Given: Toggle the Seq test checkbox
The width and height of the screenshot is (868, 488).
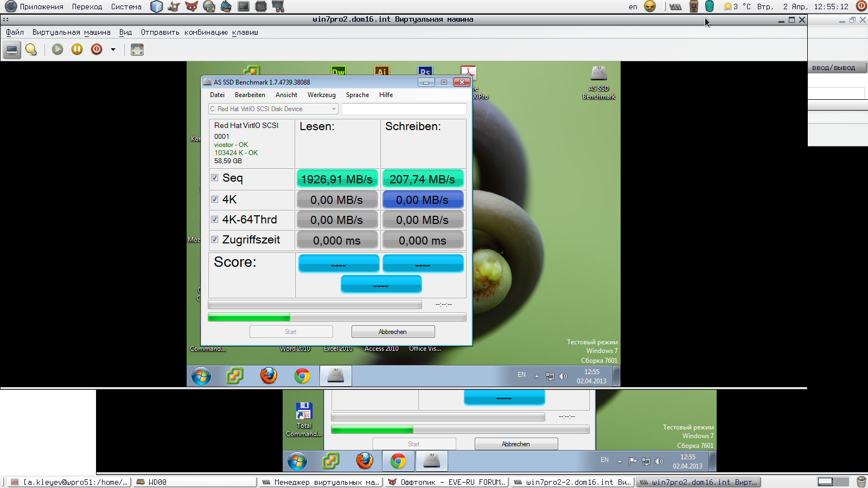Looking at the screenshot, I should [215, 178].
